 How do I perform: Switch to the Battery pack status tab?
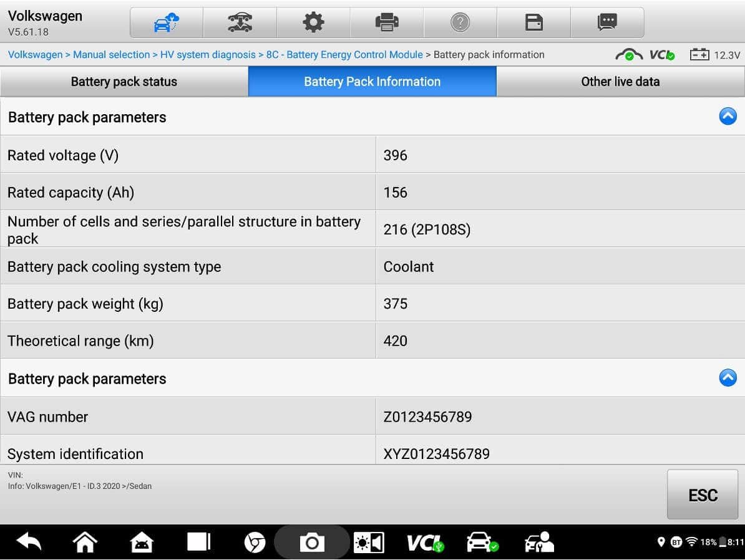[124, 82]
